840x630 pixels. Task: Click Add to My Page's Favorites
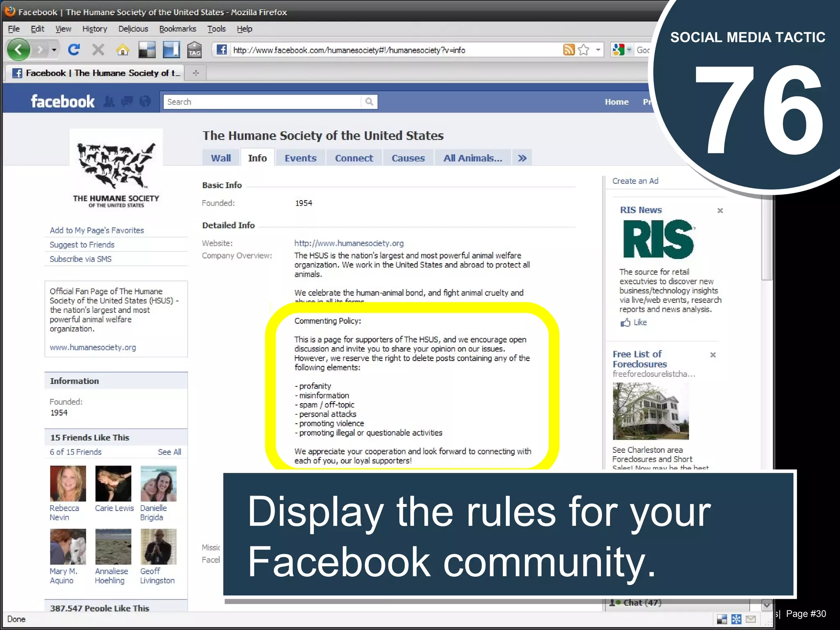pos(97,230)
